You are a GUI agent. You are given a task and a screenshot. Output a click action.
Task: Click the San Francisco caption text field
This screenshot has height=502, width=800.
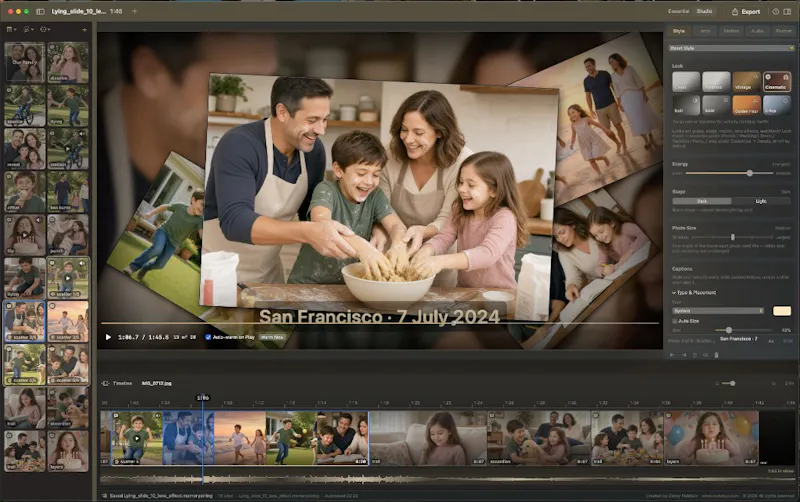[x=738, y=339]
